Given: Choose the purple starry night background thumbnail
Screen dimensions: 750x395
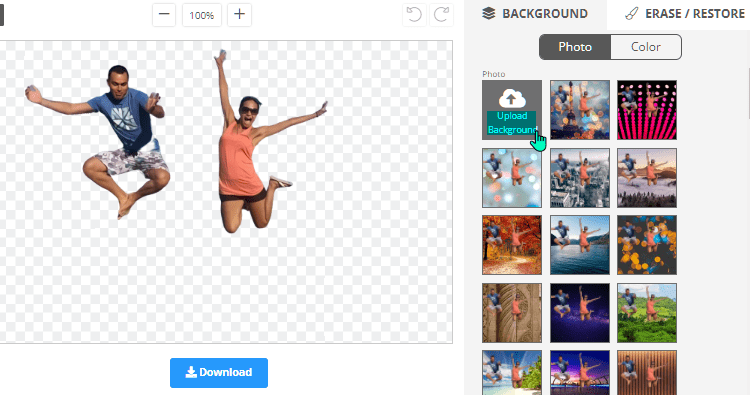Looking at the screenshot, I should [580, 313].
